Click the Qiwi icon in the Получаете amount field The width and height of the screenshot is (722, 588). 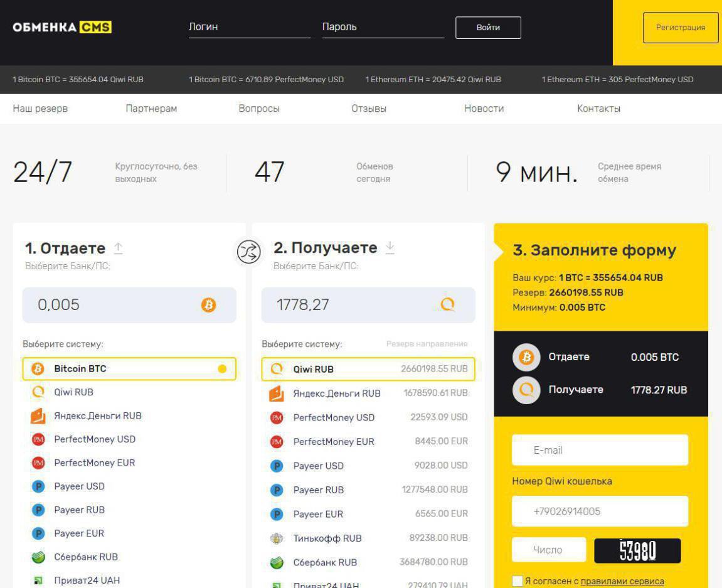[x=448, y=304]
